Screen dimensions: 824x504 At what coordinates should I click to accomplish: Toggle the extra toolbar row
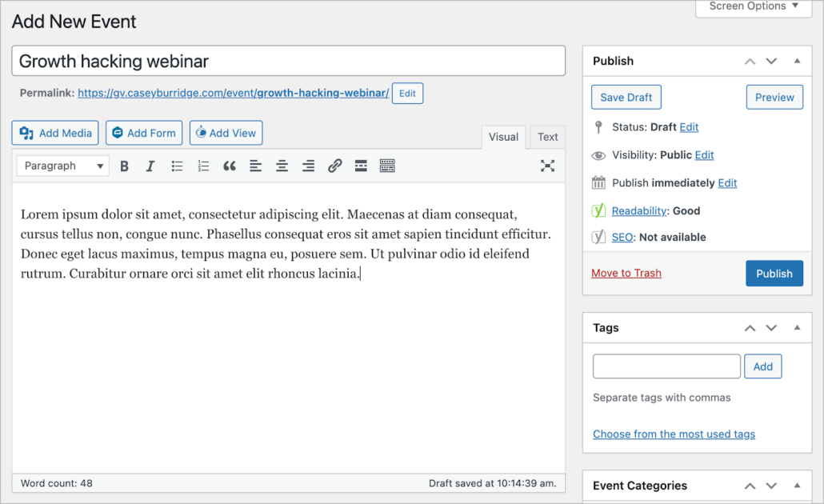[387, 166]
